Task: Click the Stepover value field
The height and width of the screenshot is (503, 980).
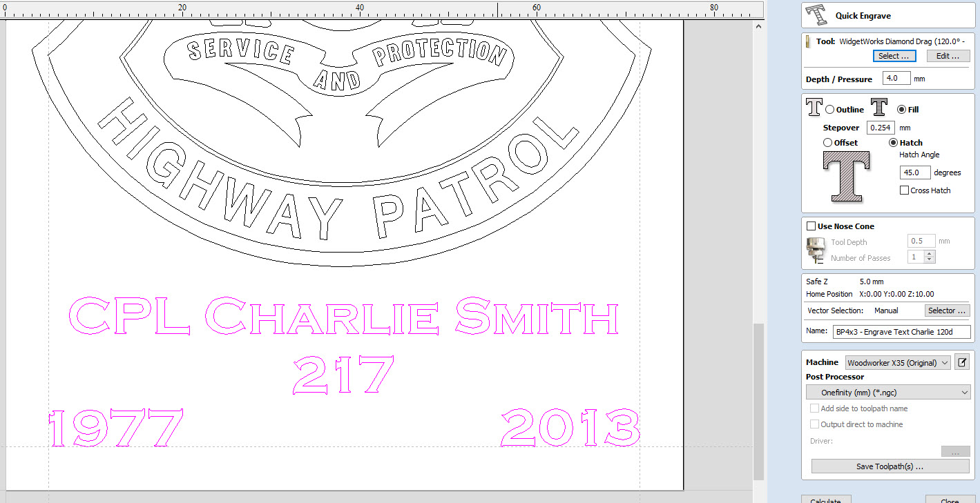Action: tap(881, 128)
